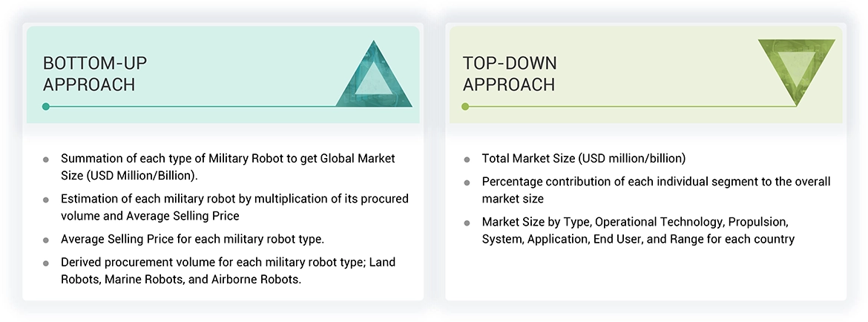Click bullet beside 'Percentage contribution' text
868x322 pixels.
click(467, 183)
